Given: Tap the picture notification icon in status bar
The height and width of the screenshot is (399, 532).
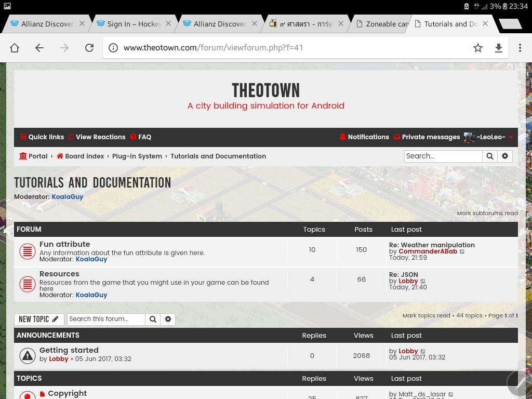Looking at the screenshot, I should coord(7,6).
